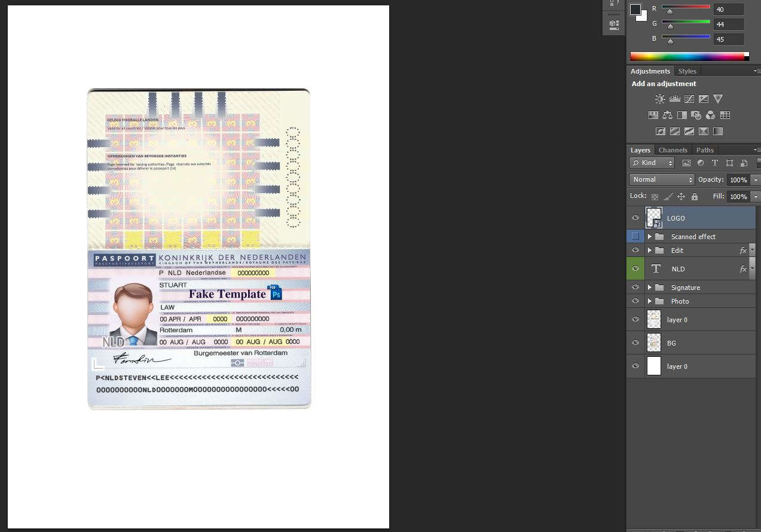Add a Black & White adjustment
This screenshot has height=532, width=761.
(681, 115)
